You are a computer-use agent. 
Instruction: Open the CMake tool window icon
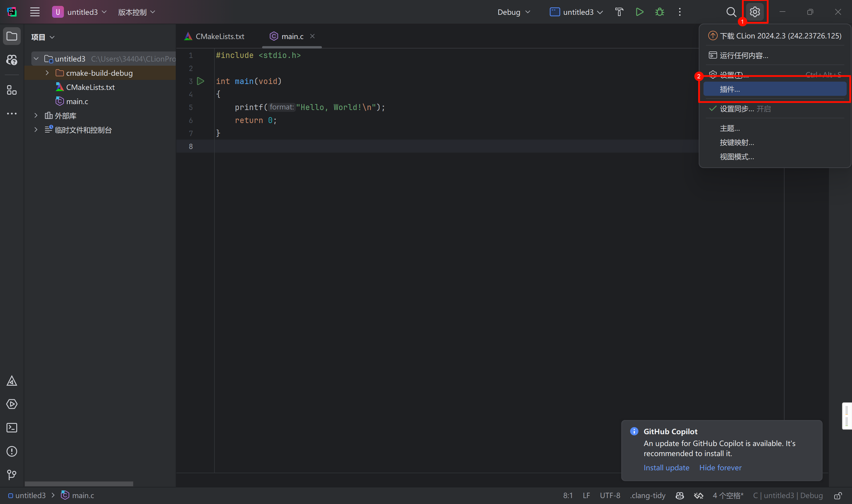point(12,381)
